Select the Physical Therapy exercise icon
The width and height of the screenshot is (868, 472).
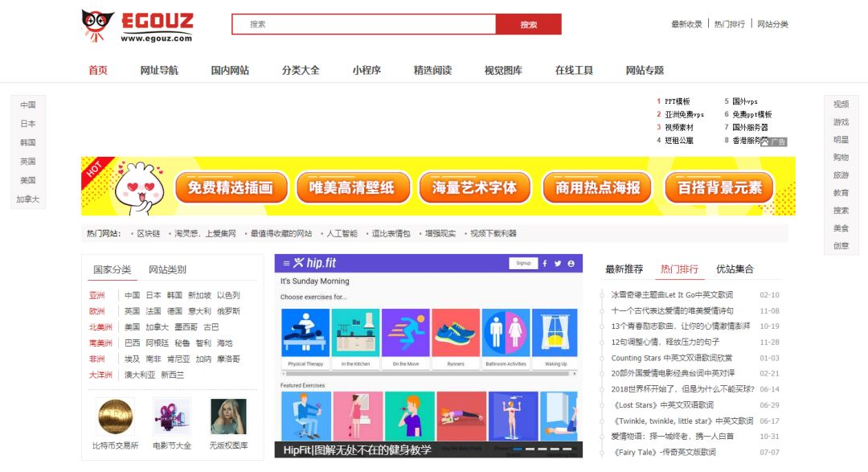tap(305, 334)
